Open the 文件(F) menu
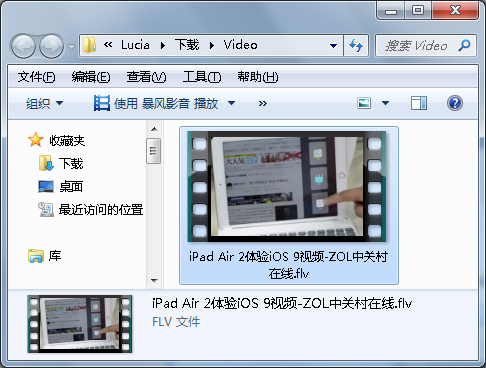The width and height of the screenshot is (486, 368). pyautogui.click(x=36, y=77)
